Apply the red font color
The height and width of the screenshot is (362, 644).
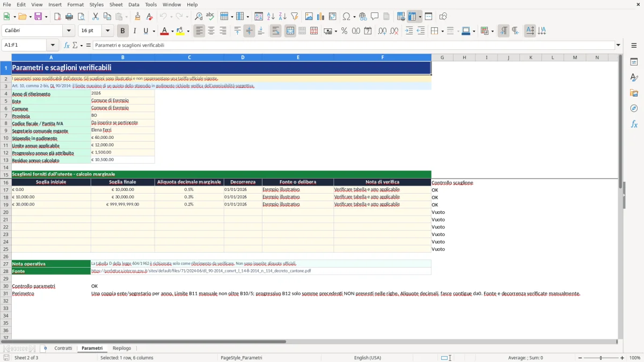click(164, 31)
